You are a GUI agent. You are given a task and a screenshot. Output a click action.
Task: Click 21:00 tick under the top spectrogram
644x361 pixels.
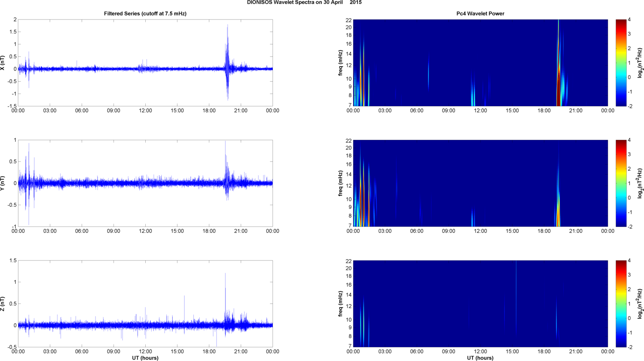coord(576,111)
